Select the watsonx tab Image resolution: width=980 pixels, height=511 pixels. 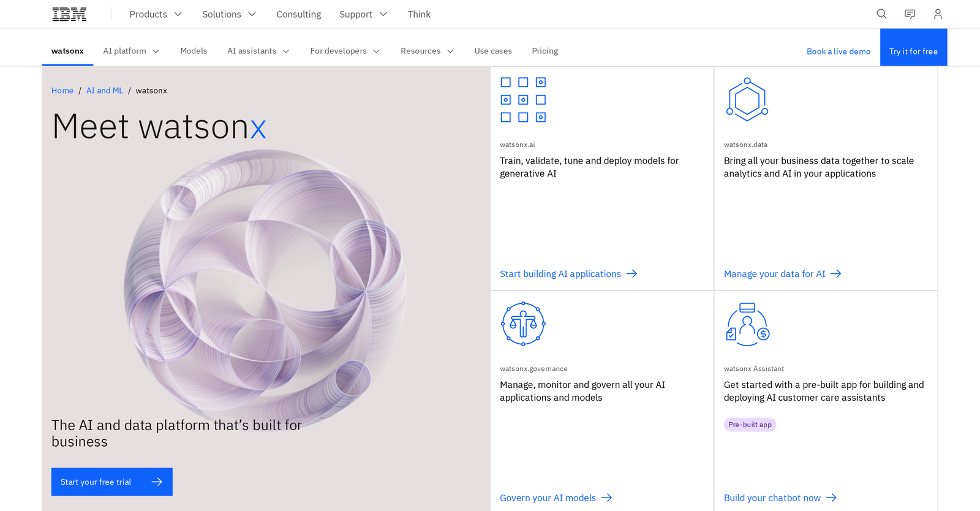67,51
